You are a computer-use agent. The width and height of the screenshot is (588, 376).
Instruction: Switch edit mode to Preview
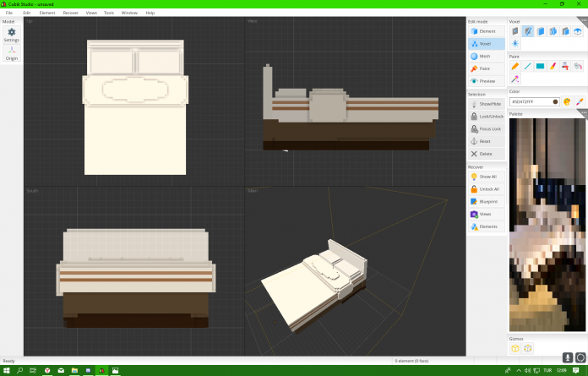(x=487, y=81)
